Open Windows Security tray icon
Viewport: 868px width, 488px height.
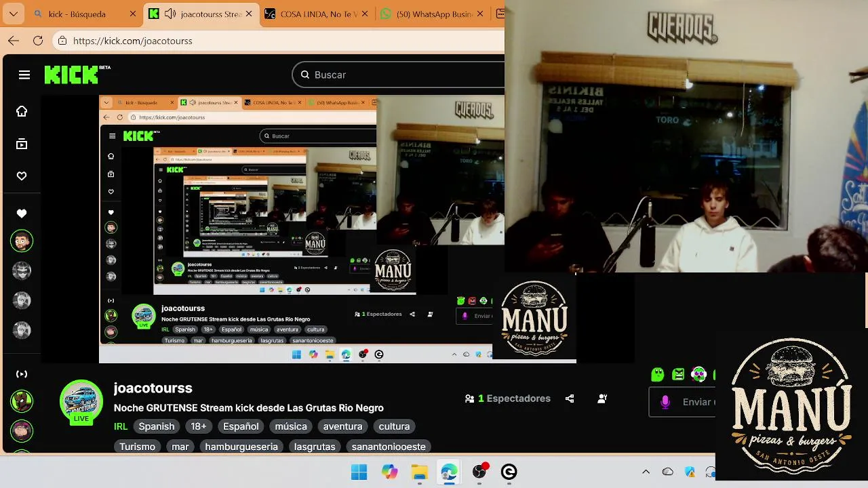coord(690,472)
